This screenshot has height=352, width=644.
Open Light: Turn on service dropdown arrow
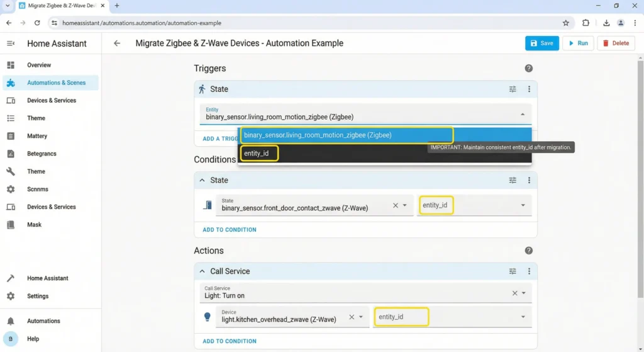pos(524,293)
